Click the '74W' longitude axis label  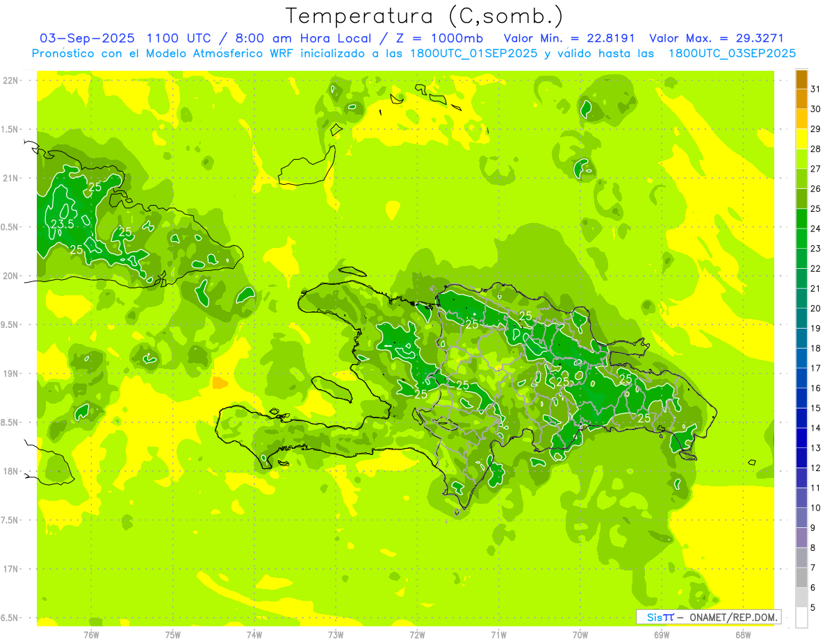(x=254, y=635)
